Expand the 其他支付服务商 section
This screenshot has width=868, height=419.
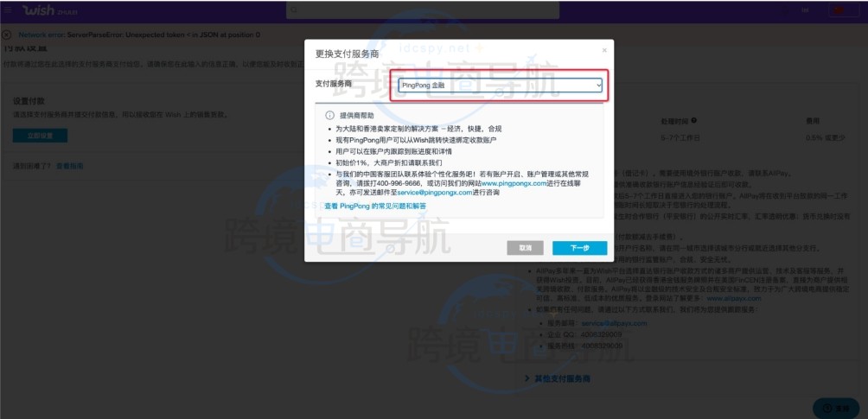(557, 378)
